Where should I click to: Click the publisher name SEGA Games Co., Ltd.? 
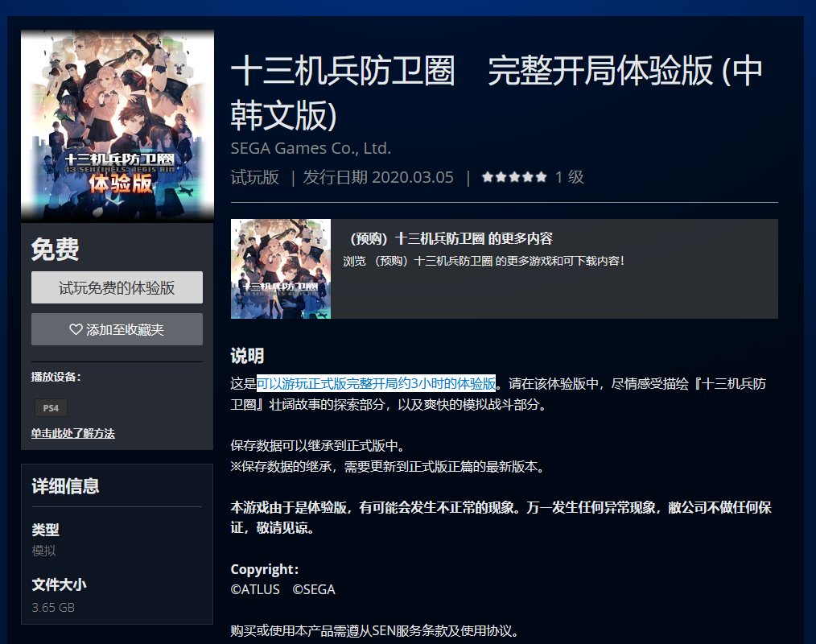(311, 148)
